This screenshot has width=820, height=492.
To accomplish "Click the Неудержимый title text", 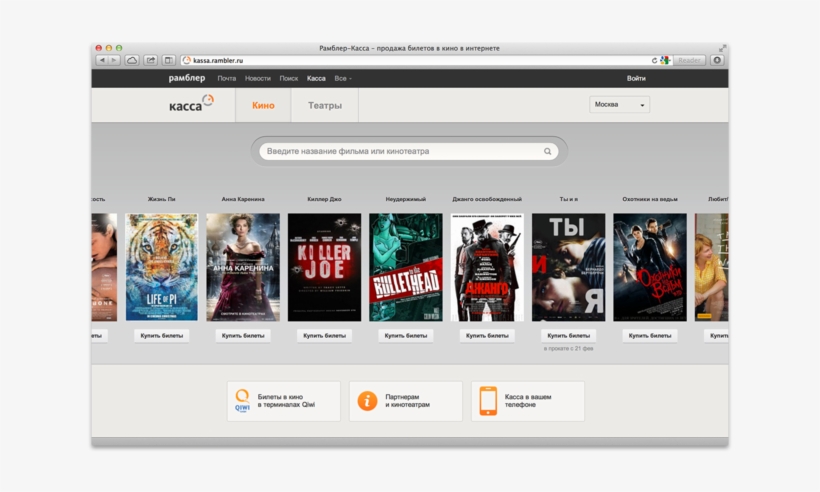I will coord(406,199).
